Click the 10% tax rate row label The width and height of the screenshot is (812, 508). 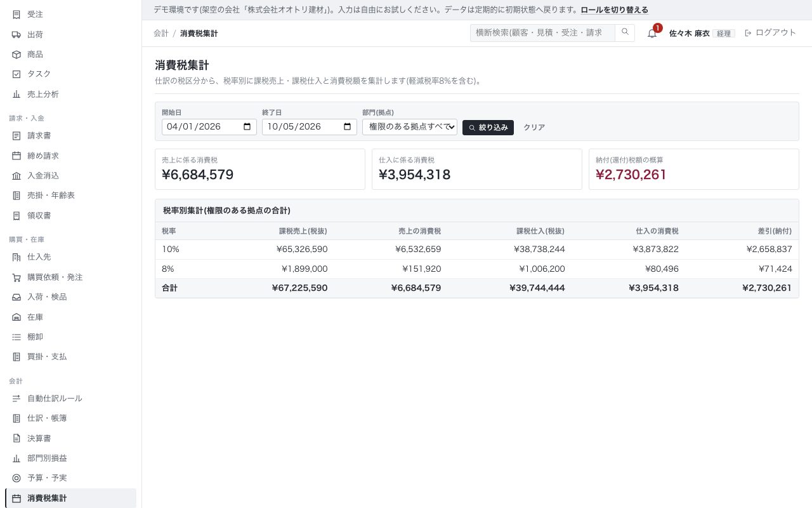point(171,250)
